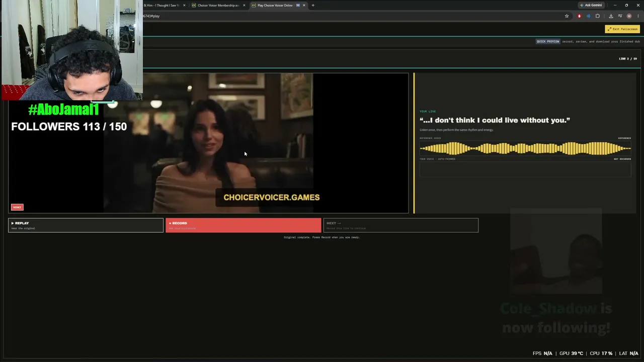Open the browser downloads panel

(x=611, y=16)
